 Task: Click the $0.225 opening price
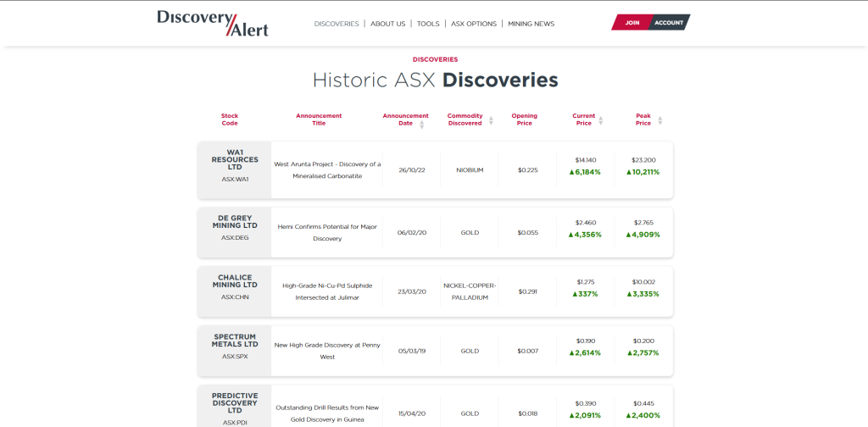pyautogui.click(x=527, y=170)
